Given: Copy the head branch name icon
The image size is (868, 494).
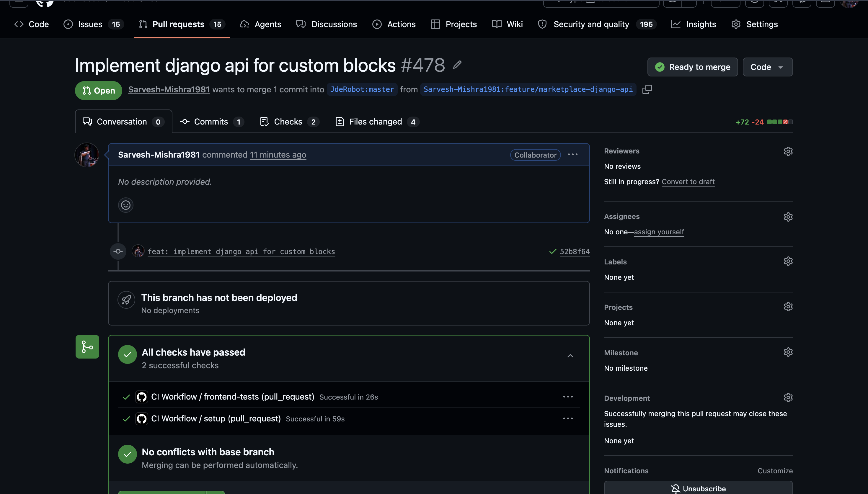Looking at the screenshot, I should [647, 90].
